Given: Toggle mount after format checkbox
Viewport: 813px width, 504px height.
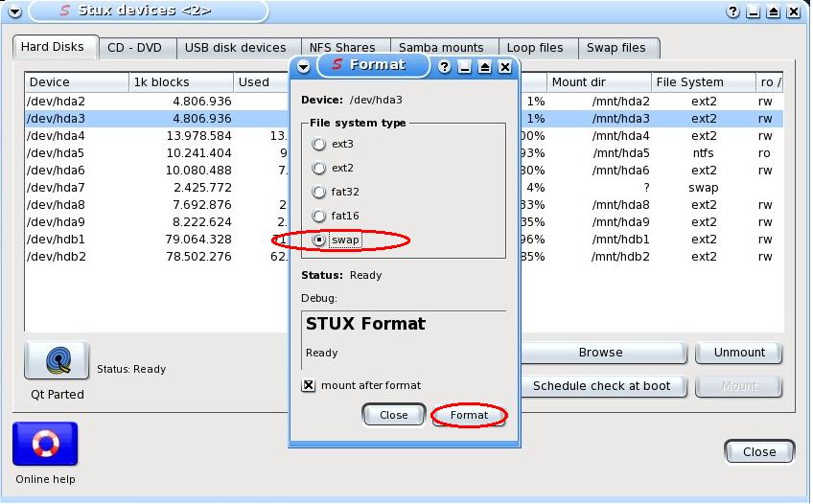Looking at the screenshot, I should pyautogui.click(x=309, y=385).
